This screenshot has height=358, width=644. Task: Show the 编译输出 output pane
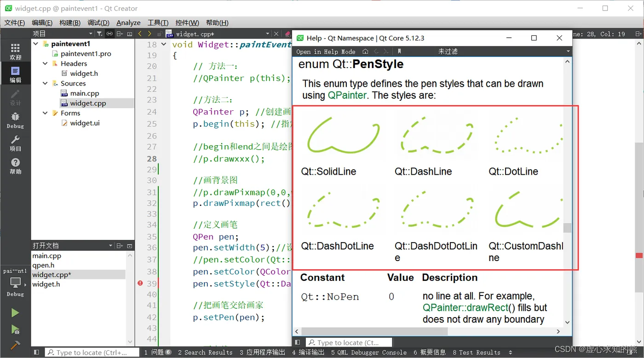pos(308,352)
